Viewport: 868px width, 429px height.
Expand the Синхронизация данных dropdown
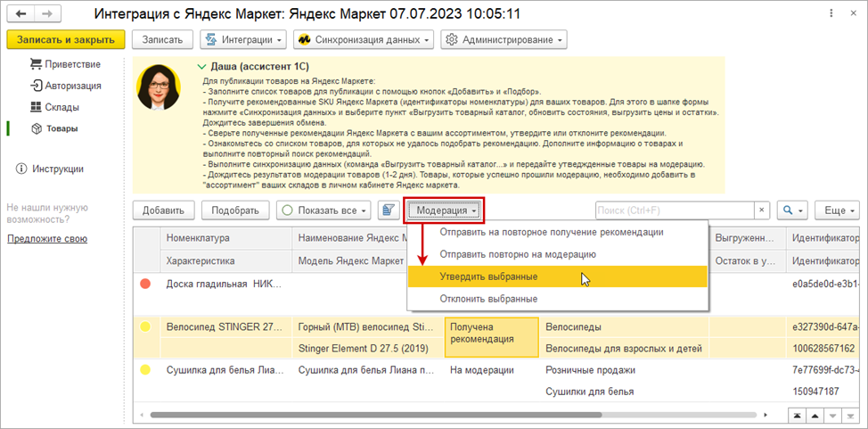point(365,39)
